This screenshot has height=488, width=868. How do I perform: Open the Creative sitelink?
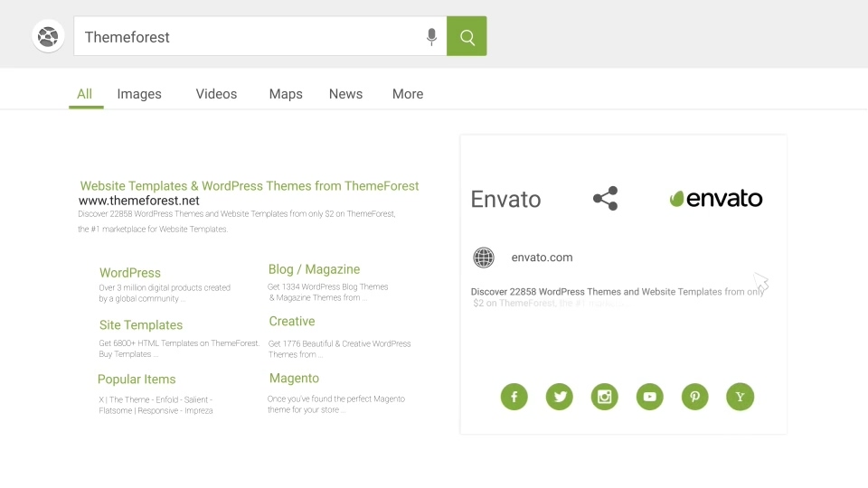tap(292, 322)
